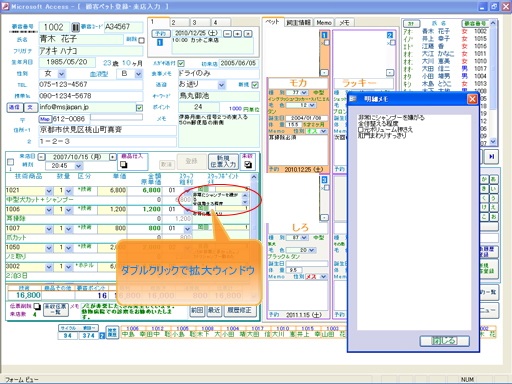Toggle the 新規 checkbox next to お送り

pos(255,85)
